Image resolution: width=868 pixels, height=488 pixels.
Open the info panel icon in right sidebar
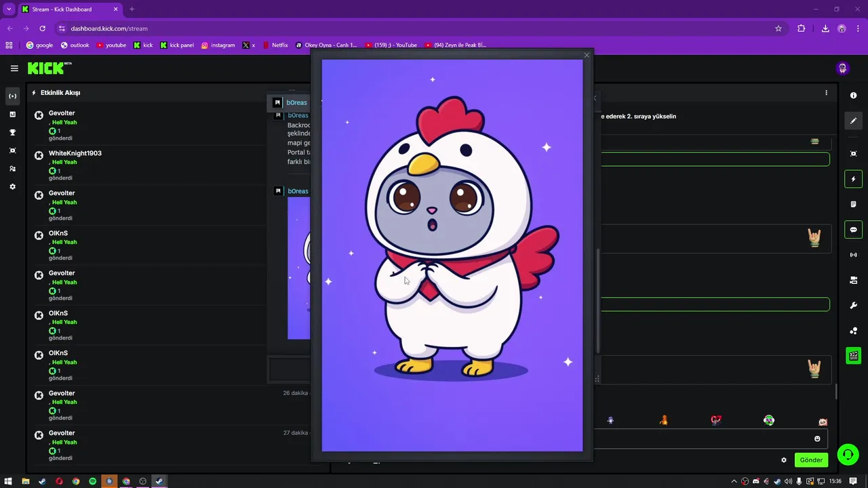tap(854, 96)
